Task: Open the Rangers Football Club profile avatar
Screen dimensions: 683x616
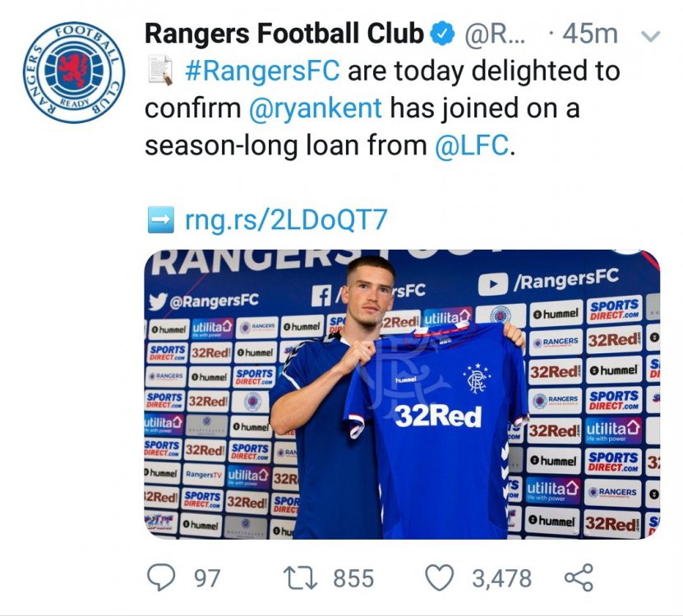Action: [74, 71]
